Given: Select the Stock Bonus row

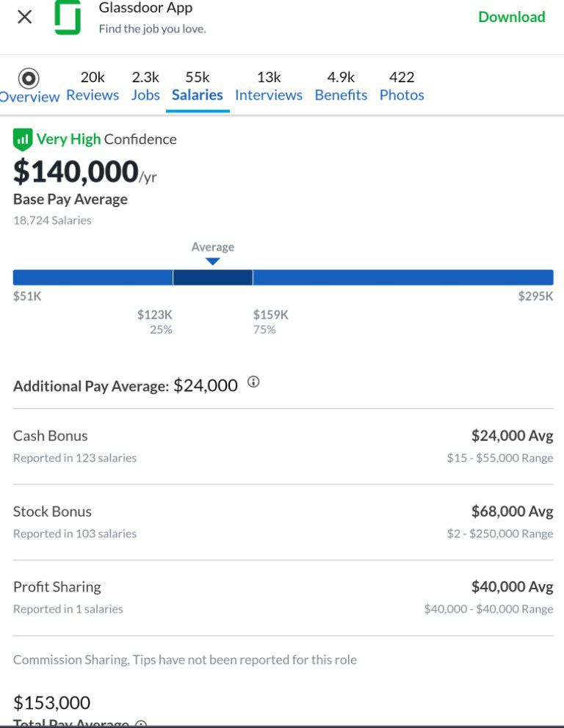Looking at the screenshot, I should tap(283, 522).
